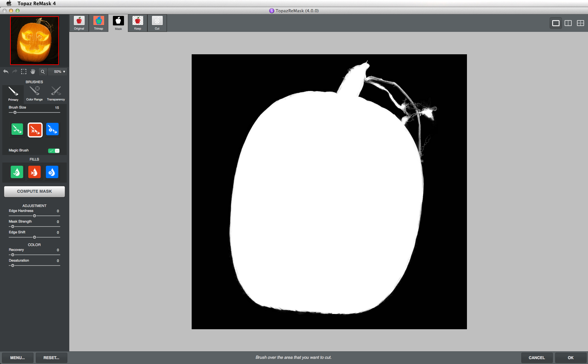Adjust the Brush Size slider handle
The image size is (588, 364).
tap(15, 112)
